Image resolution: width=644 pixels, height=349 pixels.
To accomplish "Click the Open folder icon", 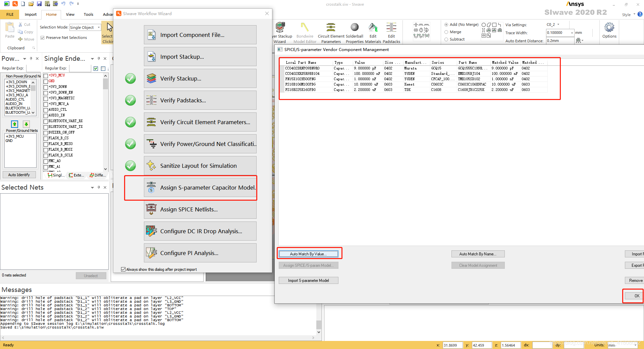I will coord(31,4).
